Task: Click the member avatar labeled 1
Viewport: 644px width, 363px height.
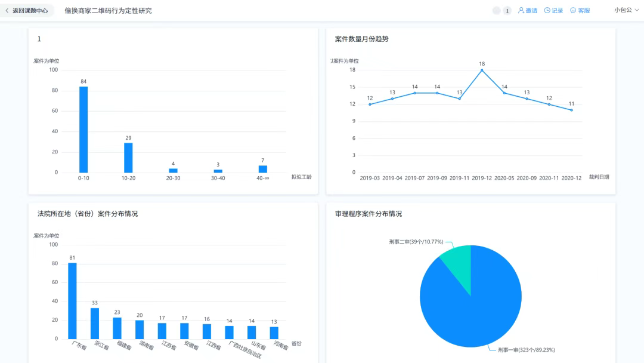Action: [507, 11]
